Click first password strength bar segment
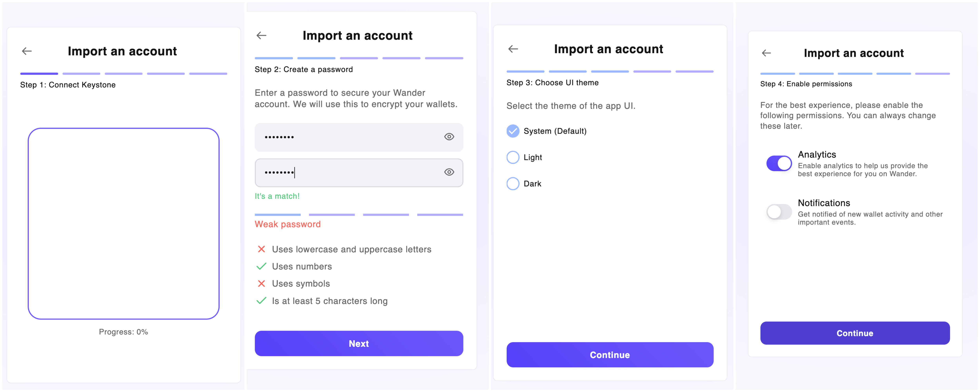Screen dimensions: 980x392 point(278,215)
